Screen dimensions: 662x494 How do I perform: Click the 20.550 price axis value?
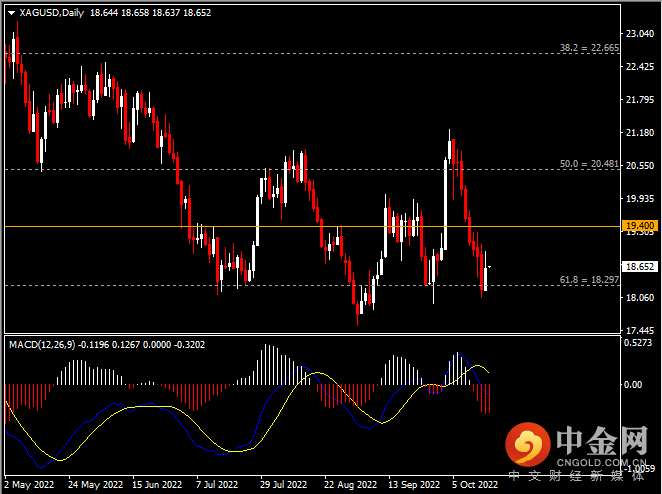pos(640,166)
